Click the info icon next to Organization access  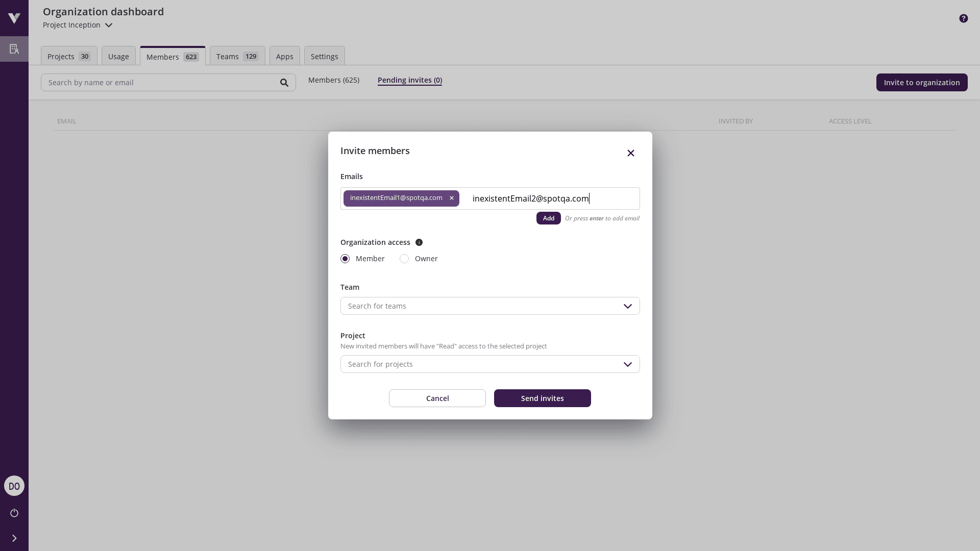pyautogui.click(x=419, y=242)
